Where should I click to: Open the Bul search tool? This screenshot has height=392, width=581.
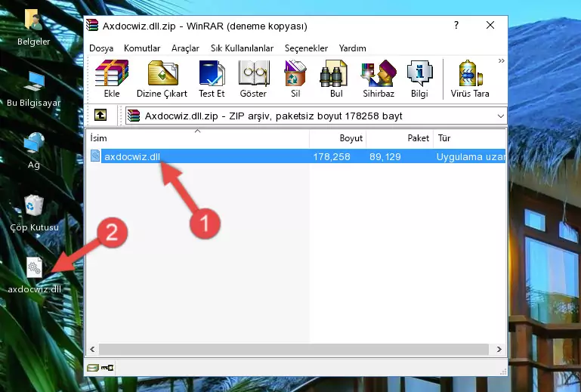pyautogui.click(x=335, y=79)
